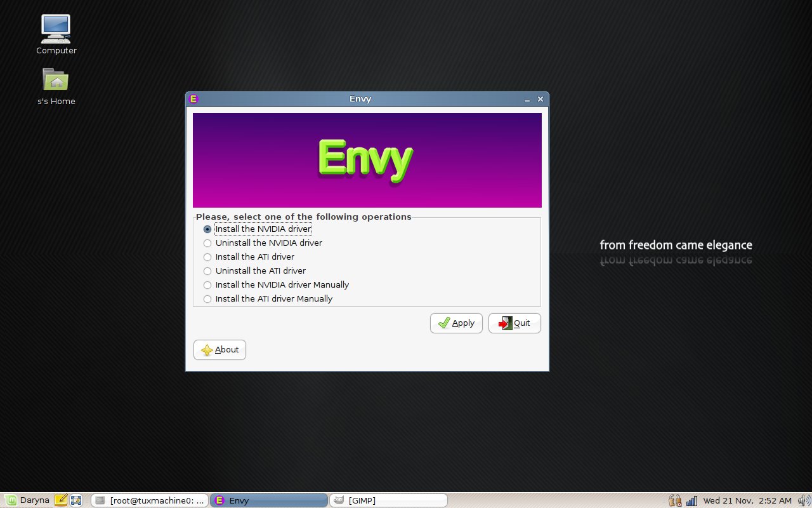Switch to GIMP taskbar entry
Screen dimensions: 812x508
tap(388, 500)
